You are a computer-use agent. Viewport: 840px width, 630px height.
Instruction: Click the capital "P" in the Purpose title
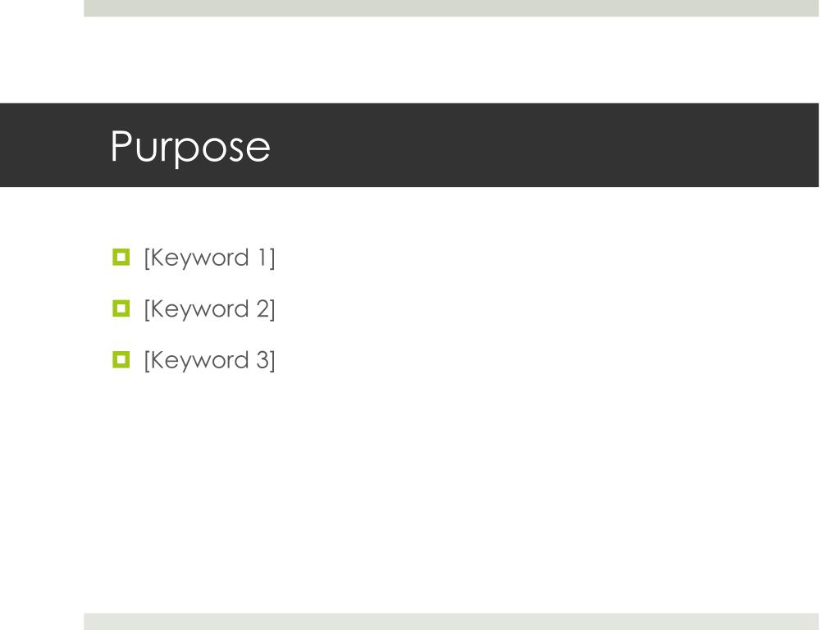click(x=121, y=145)
